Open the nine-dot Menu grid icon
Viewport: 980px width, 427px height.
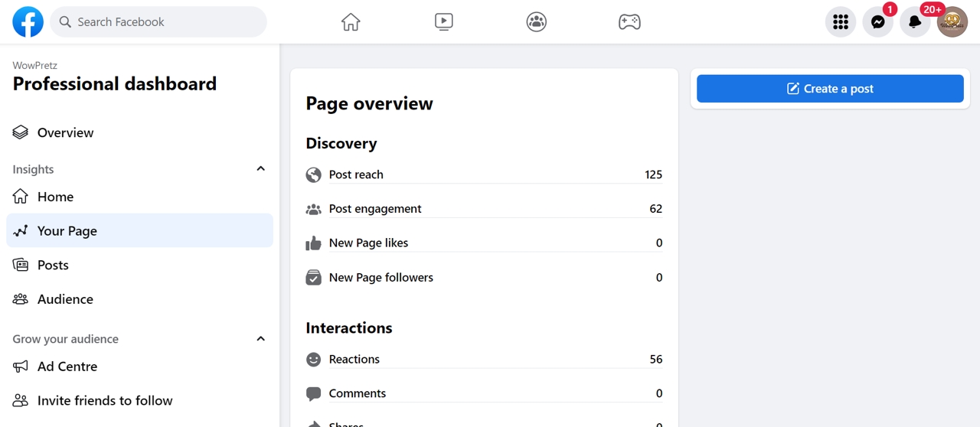click(841, 22)
